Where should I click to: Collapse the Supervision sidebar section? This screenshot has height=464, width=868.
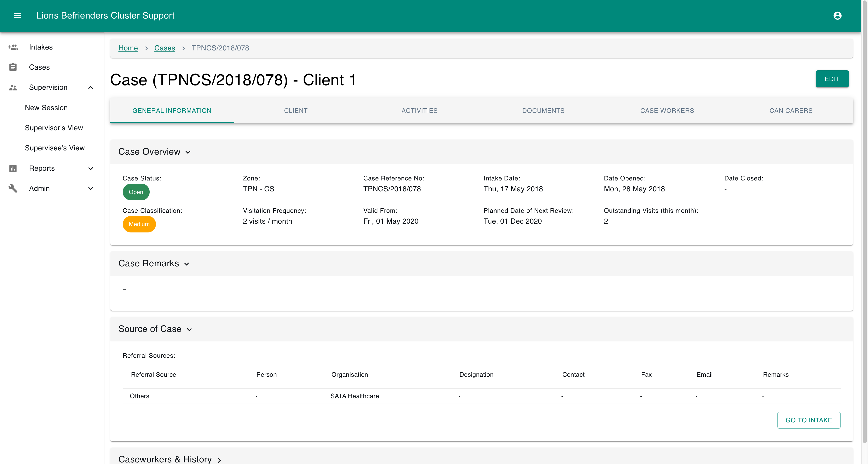[x=91, y=87]
